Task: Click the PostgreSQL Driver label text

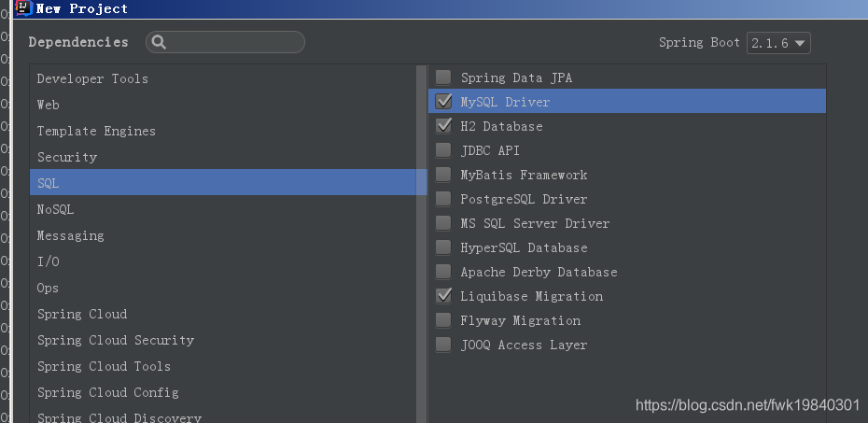Action: [524, 199]
